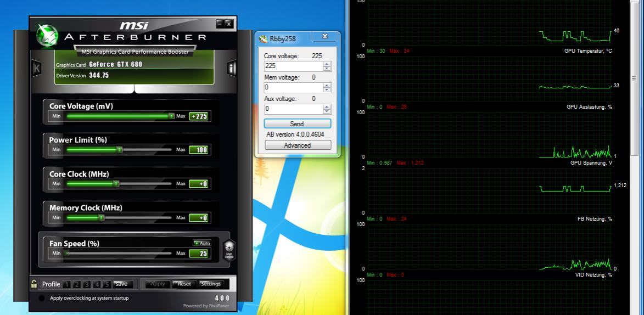Click the Power Limit 100 value box

199,150
